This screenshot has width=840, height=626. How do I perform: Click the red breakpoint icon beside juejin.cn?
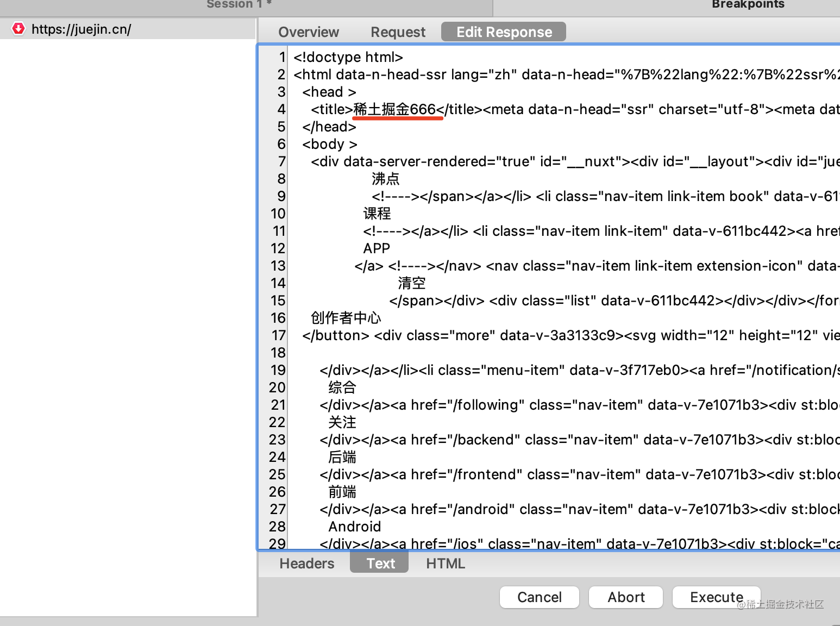(x=18, y=28)
